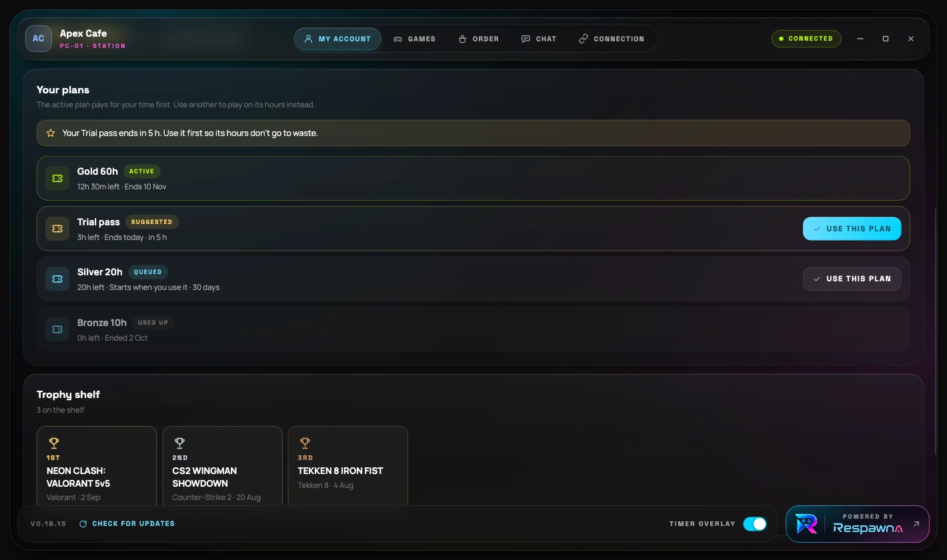Screen dimensions: 947x560
Task: Use the Trial pass plan
Action: click(852, 229)
